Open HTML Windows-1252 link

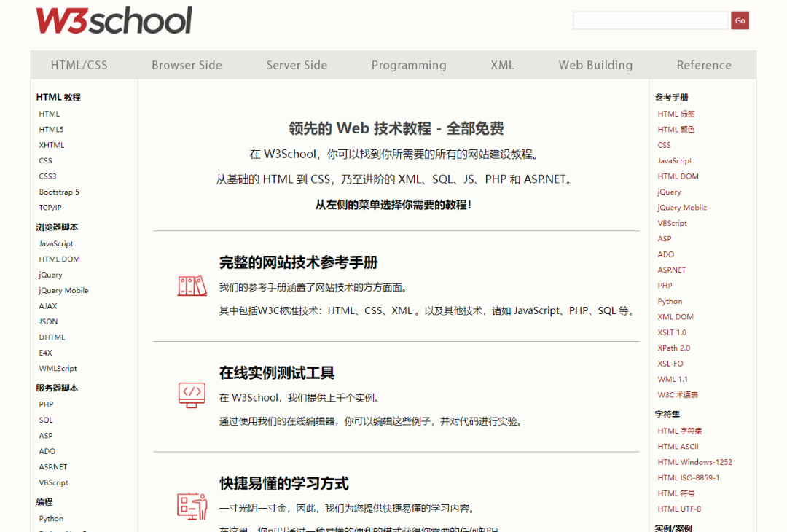point(694,462)
